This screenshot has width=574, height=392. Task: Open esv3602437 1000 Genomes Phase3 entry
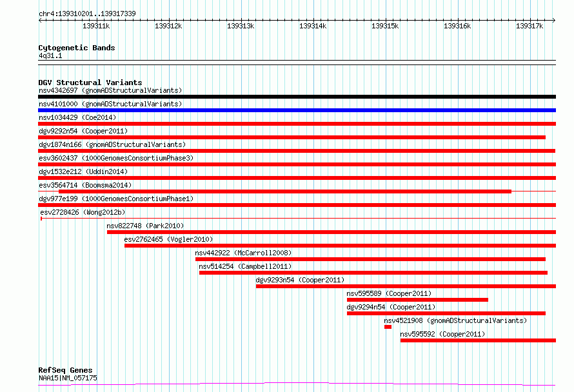point(115,158)
